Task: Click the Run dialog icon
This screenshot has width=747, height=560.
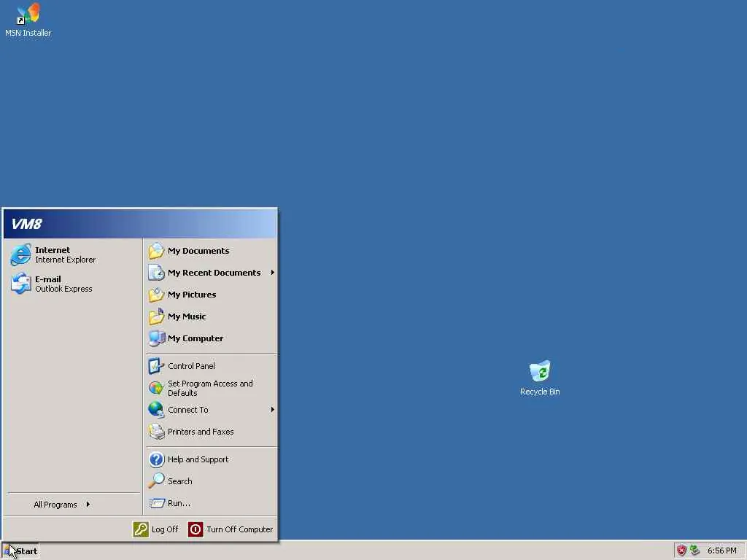Action: point(156,503)
